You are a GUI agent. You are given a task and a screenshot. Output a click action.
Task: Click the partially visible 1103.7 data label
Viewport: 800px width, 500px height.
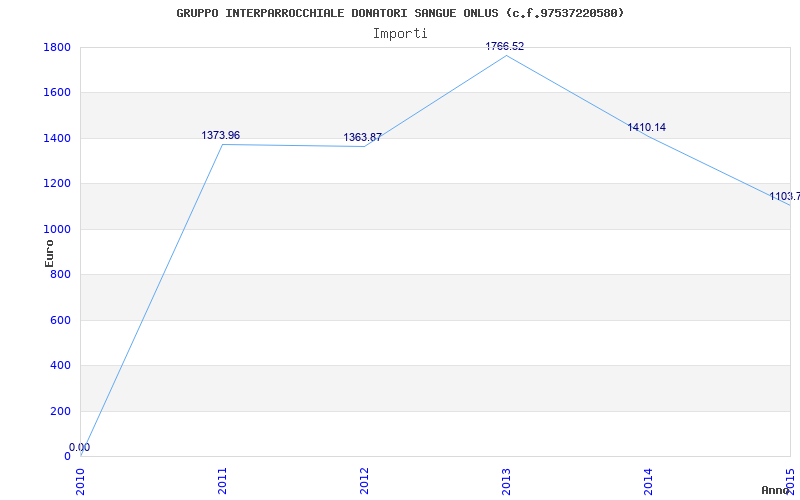[785, 196]
